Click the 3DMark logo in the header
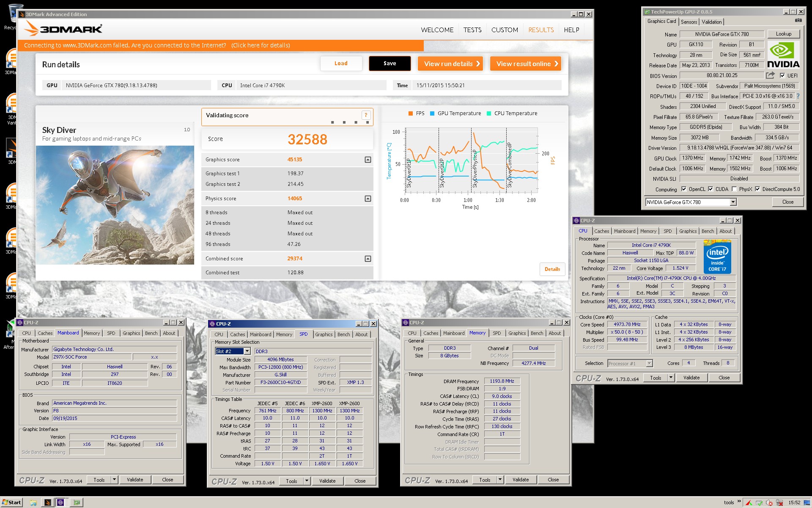 point(63,29)
